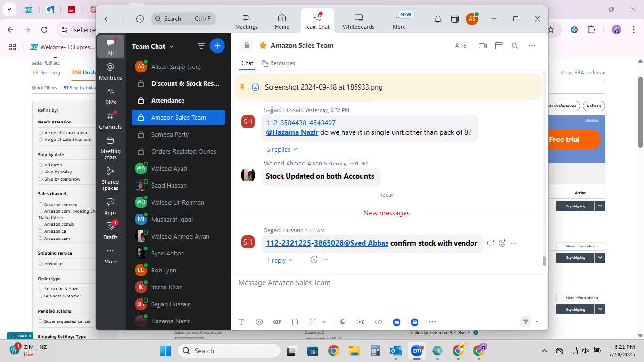
Task: Expand the screenshot tool dropdown arrow
Action: click(x=324, y=322)
